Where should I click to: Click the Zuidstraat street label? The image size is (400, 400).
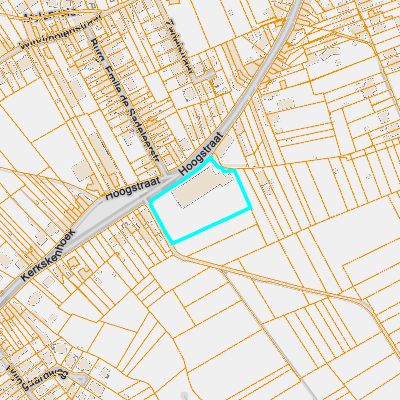point(180,46)
